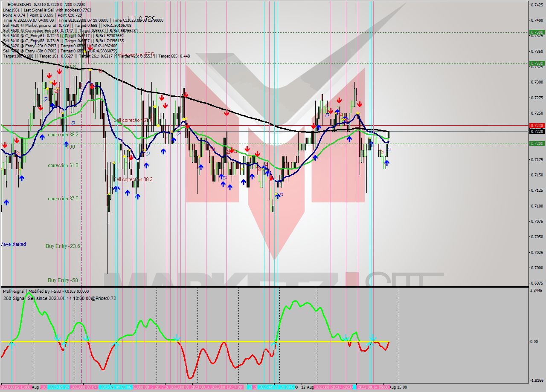The image size is (546, 392).
Task: Click the 0.7425 value on the price axis
Action: (x=537, y=4)
